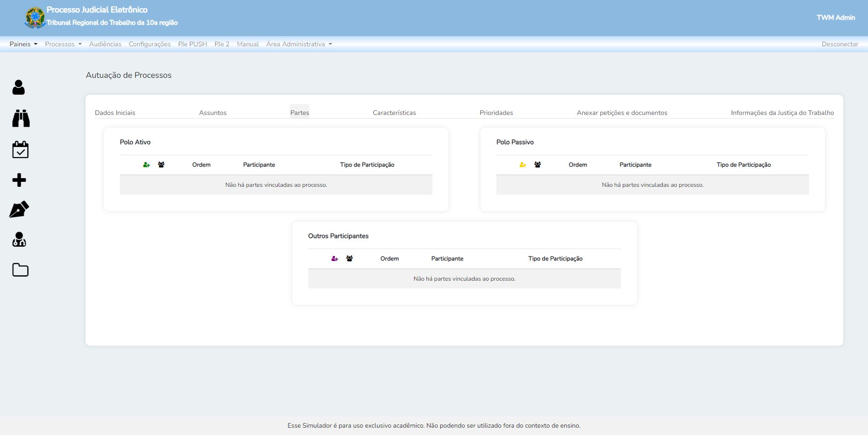This screenshot has width=868, height=435.
Task: Click Tipo de Participação header in Outros Participantes
Action: 555,259
